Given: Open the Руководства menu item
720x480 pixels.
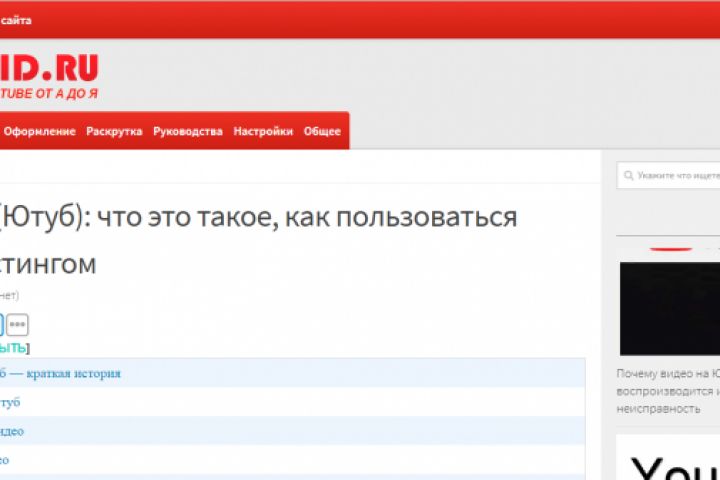Looking at the screenshot, I should [188, 131].
